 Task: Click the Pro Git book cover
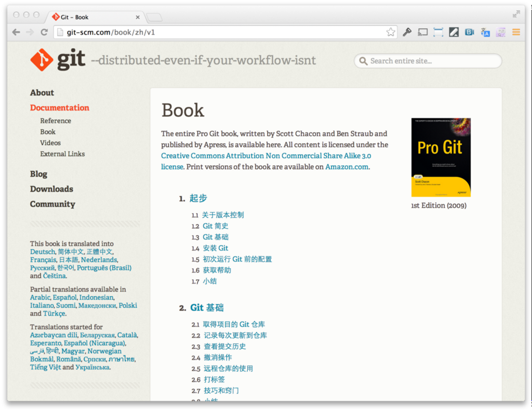441,157
